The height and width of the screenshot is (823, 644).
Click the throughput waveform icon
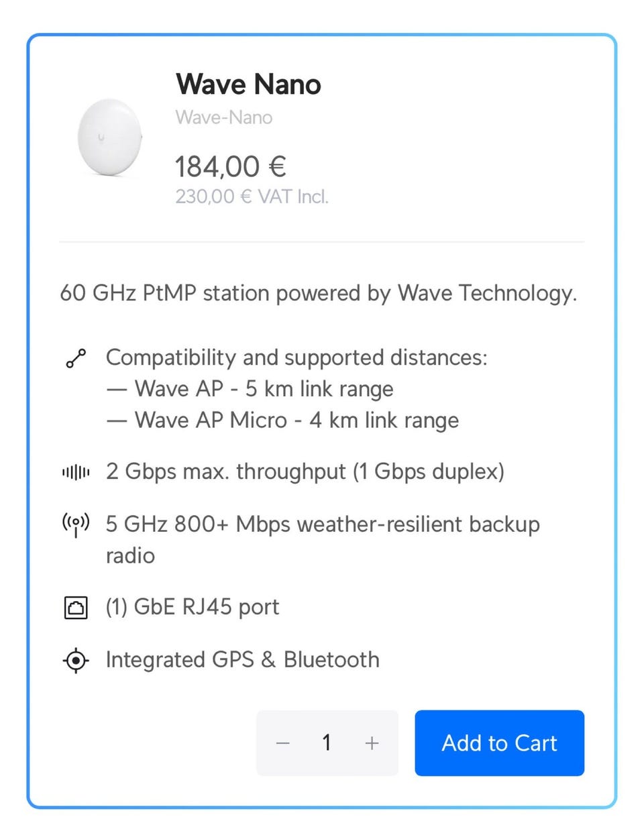tap(76, 473)
